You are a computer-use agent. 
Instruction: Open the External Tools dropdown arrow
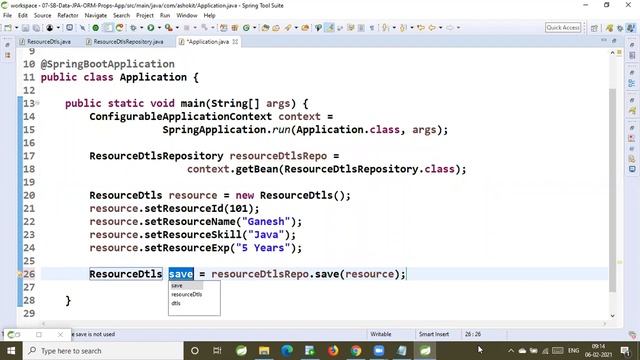pos(177,28)
